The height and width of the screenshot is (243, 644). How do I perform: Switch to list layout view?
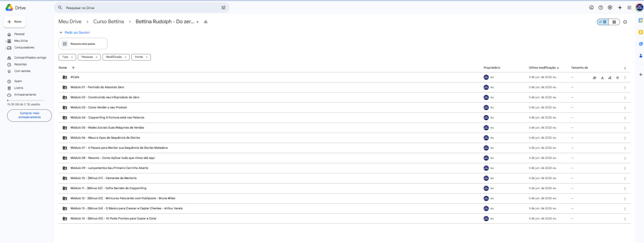[603, 22]
